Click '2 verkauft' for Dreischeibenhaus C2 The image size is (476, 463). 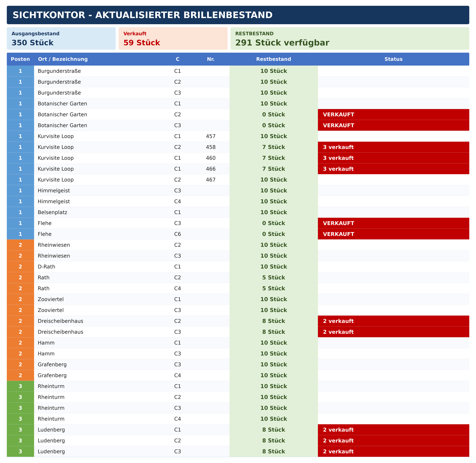coord(338,321)
